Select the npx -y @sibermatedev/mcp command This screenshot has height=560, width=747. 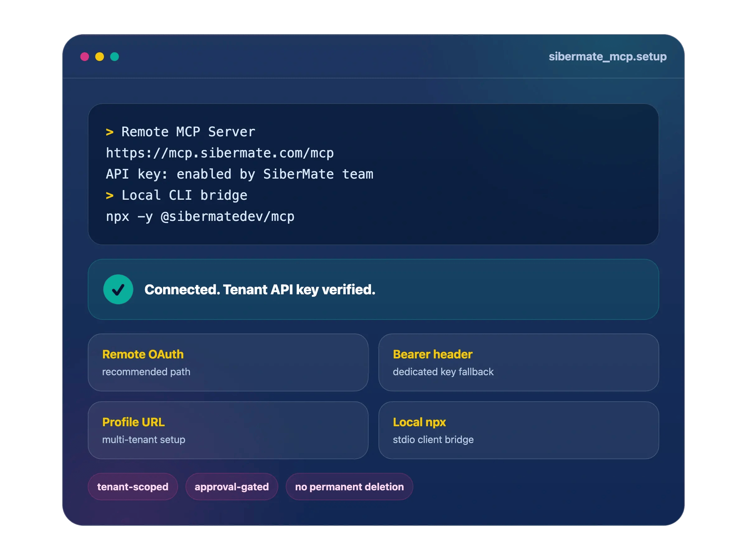(200, 217)
